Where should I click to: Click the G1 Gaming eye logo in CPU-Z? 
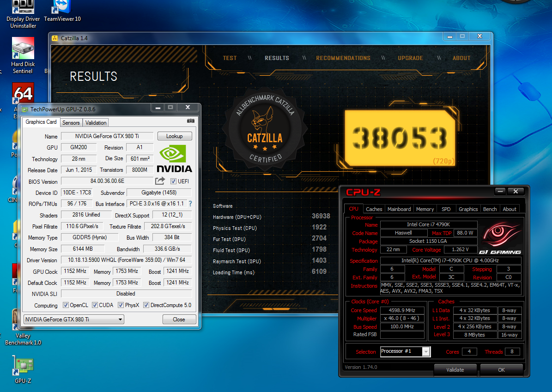click(x=500, y=238)
